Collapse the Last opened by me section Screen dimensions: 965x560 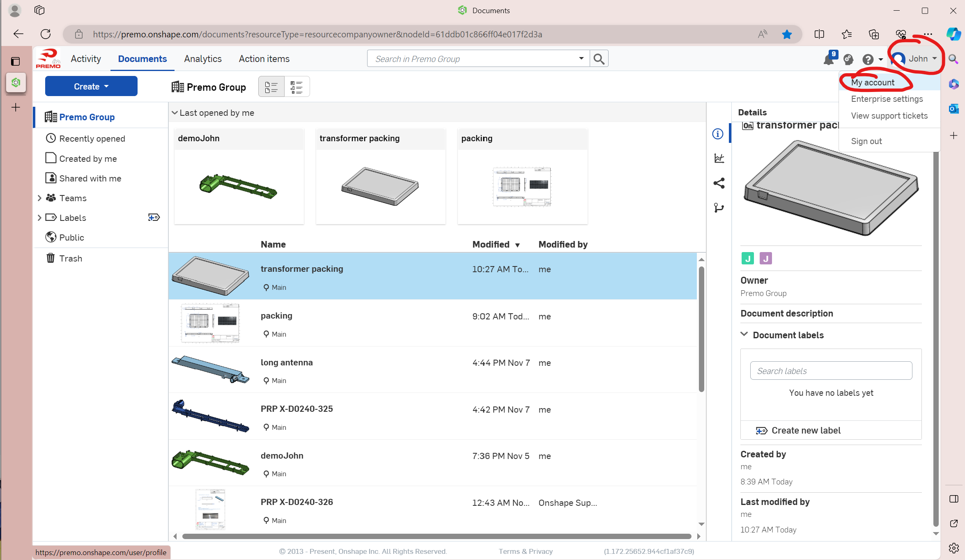point(175,113)
